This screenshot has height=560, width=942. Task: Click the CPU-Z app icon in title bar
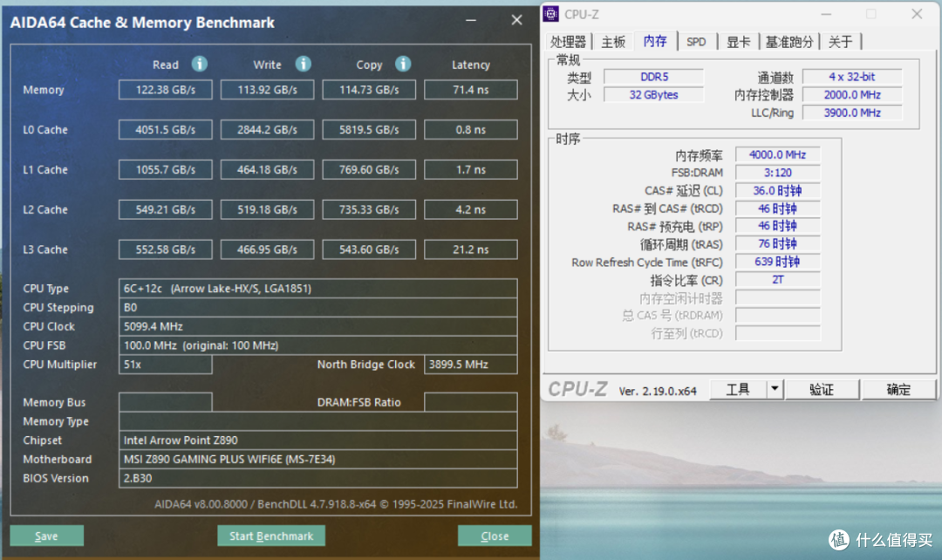(551, 14)
